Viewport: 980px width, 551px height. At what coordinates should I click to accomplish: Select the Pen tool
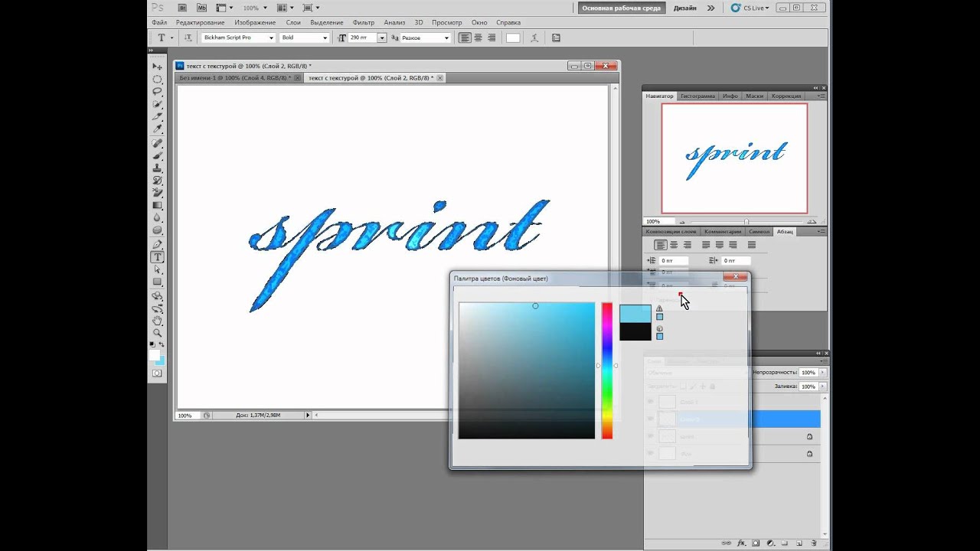point(157,245)
